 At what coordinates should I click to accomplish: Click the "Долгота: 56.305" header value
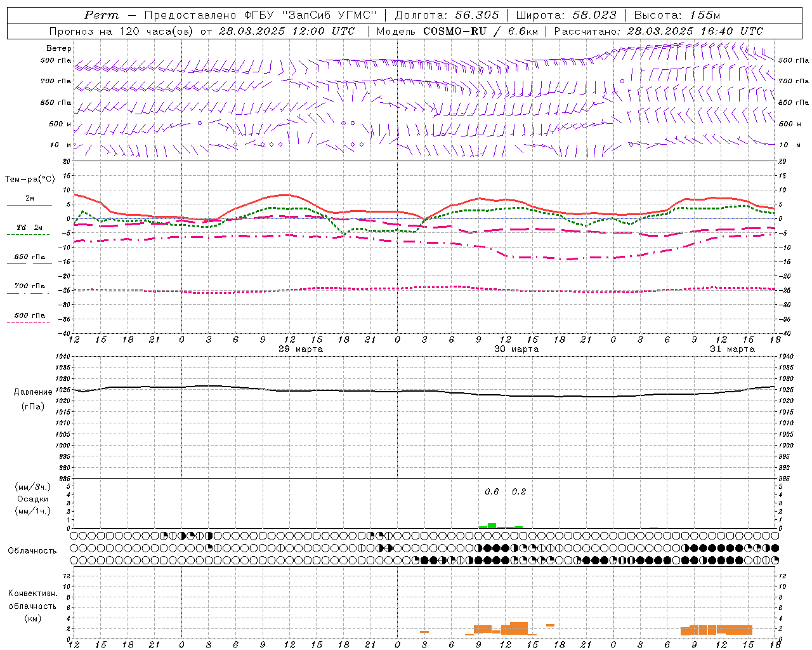(447, 15)
